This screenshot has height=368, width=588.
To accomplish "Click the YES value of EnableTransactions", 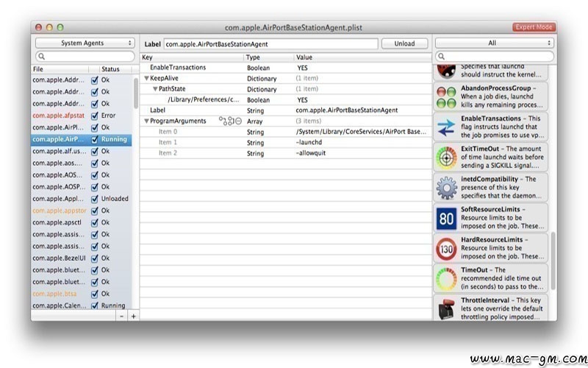I will point(302,68).
